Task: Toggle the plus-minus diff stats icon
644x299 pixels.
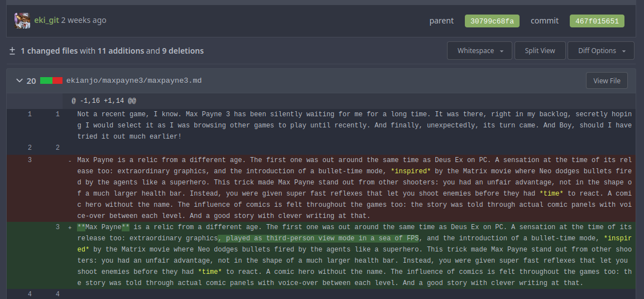Action: pyautogui.click(x=12, y=51)
